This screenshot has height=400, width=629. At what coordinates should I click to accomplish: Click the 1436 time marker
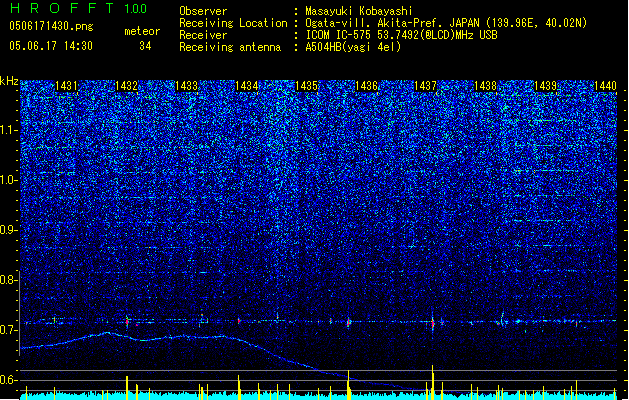(x=366, y=86)
